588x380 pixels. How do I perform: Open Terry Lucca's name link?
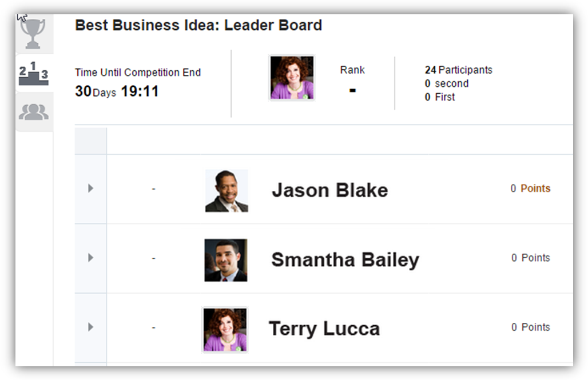[x=324, y=329]
